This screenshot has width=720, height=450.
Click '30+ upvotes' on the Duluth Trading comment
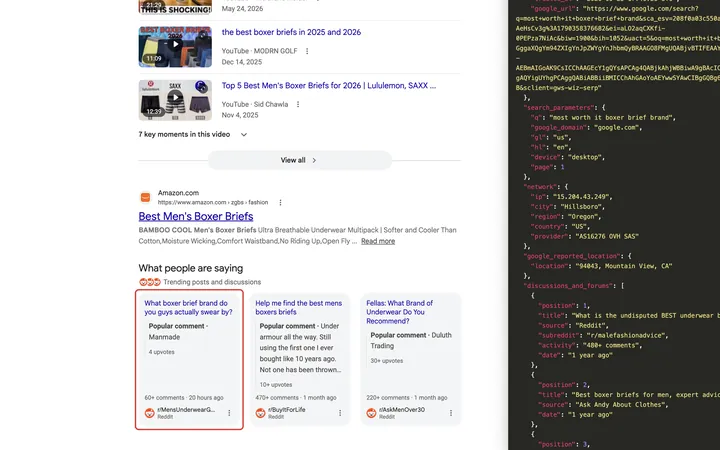tap(387, 361)
